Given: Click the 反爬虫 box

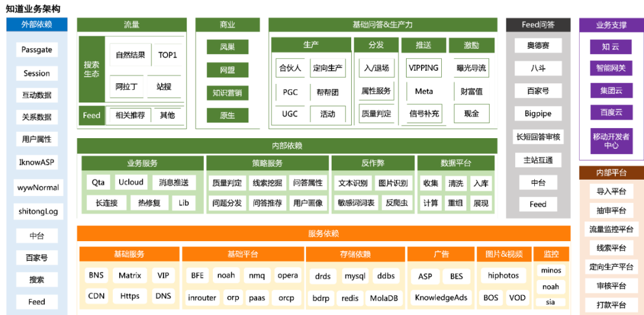Looking at the screenshot, I should (x=397, y=202).
